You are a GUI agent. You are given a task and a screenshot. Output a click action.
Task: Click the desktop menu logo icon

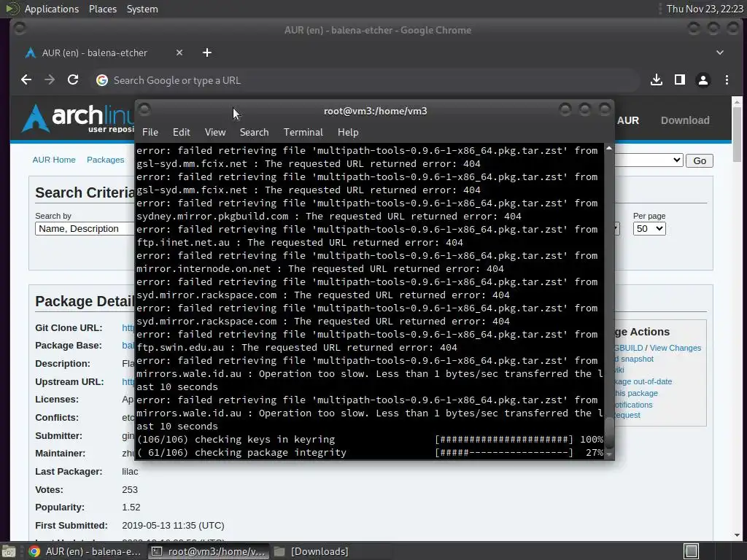[x=12, y=9]
